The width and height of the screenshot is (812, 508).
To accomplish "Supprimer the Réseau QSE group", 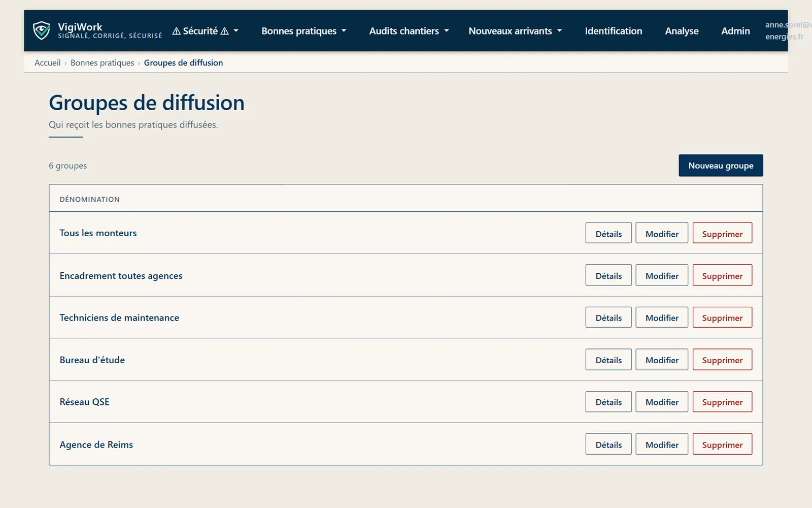I will point(722,402).
